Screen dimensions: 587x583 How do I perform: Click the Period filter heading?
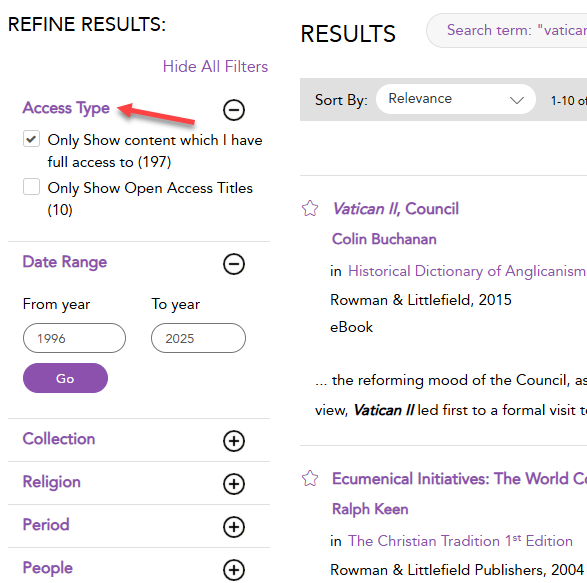(46, 525)
